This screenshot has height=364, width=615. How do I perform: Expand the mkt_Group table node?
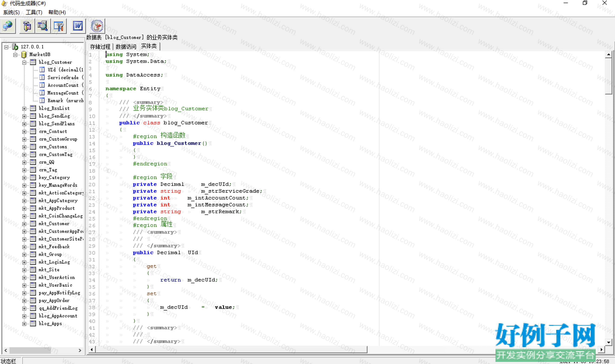tap(24, 255)
